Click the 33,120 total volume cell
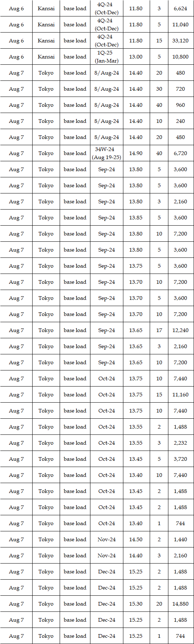Viewport: 194px width, 644px height. tap(181, 41)
